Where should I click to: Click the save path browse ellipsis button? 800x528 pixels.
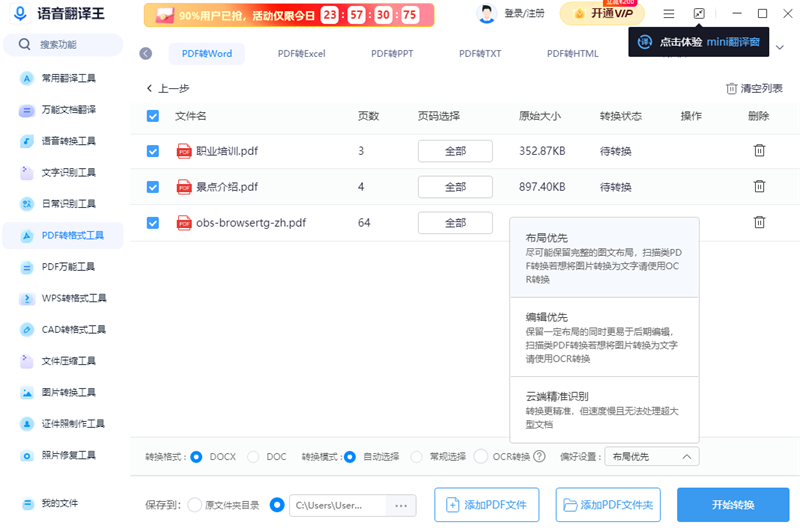(x=400, y=506)
